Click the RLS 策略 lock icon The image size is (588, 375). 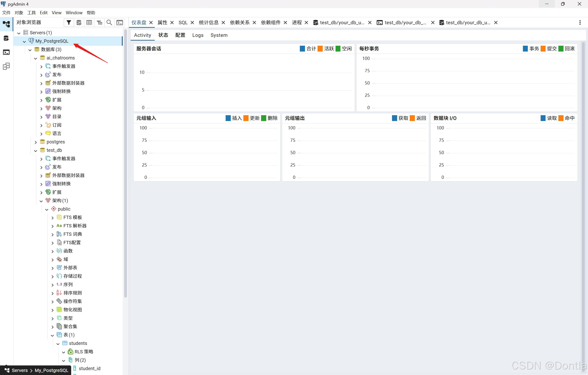coord(70,351)
